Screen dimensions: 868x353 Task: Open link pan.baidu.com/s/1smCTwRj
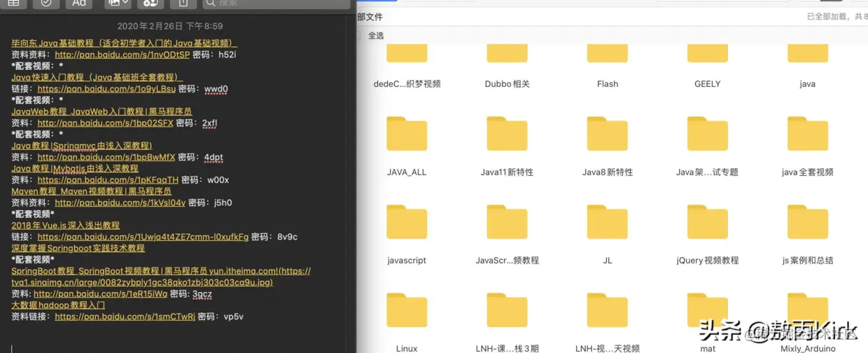(125, 317)
